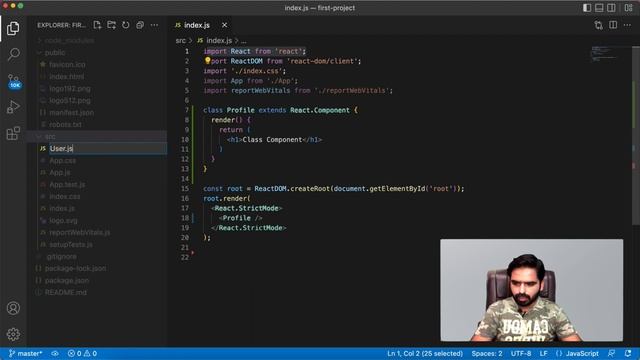This screenshot has width=640, height=360.
Task: Click the minimap code overview
Action: 606,54
